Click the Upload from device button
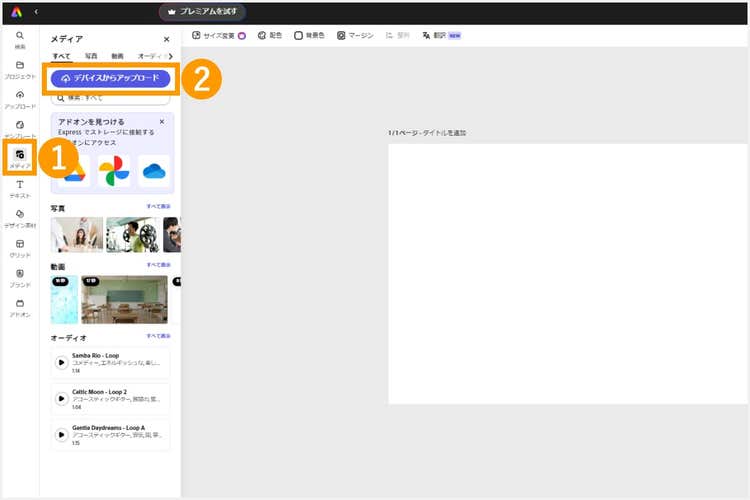 pyautogui.click(x=110, y=78)
